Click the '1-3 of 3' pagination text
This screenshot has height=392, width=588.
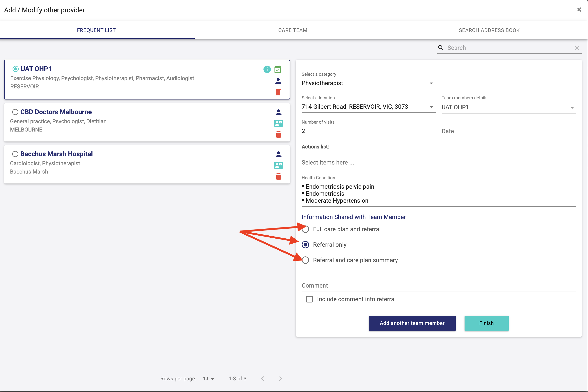click(238, 379)
